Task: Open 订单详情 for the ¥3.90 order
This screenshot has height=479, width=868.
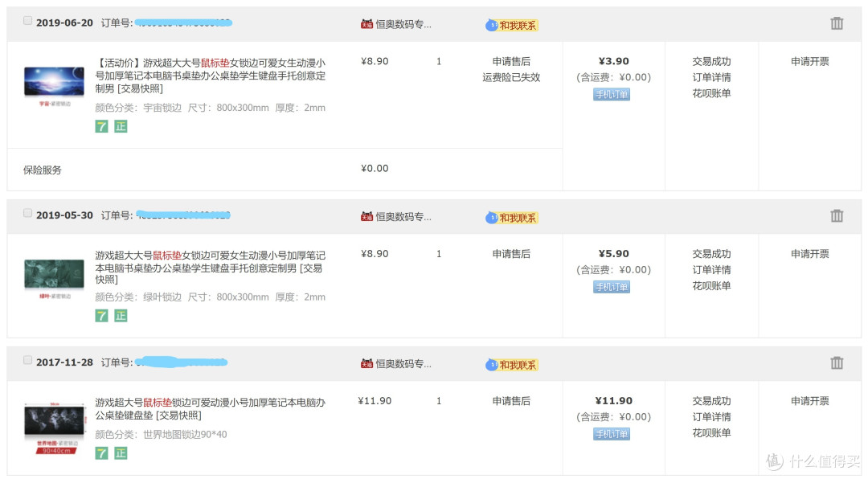Action: pyautogui.click(x=712, y=77)
